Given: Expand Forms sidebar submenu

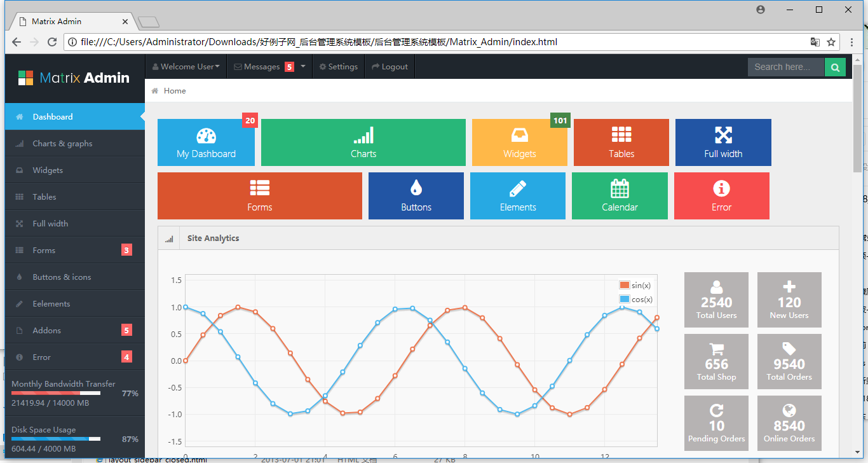Looking at the screenshot, I should point(75,251).
